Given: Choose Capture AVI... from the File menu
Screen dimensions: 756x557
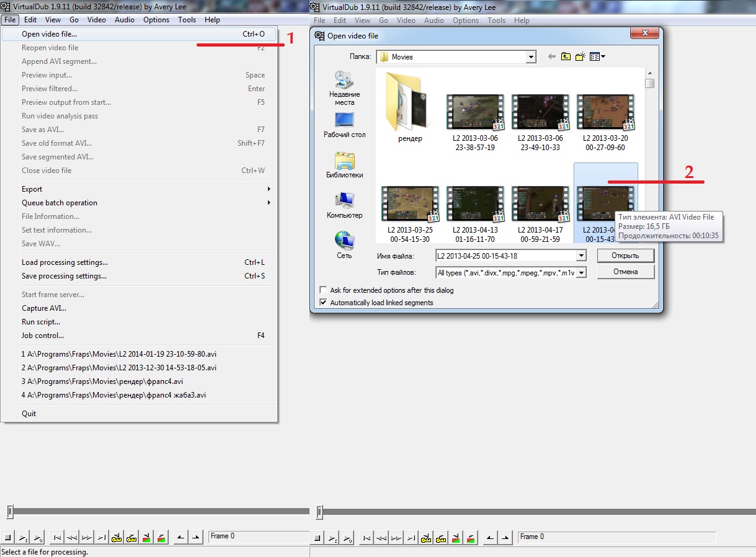Looking at the screenshot, I should coord(139,308).
